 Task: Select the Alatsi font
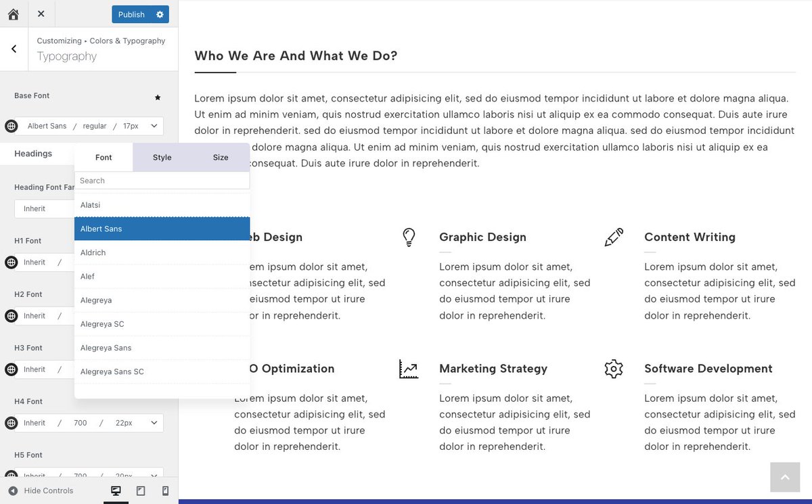pos(162,205)
